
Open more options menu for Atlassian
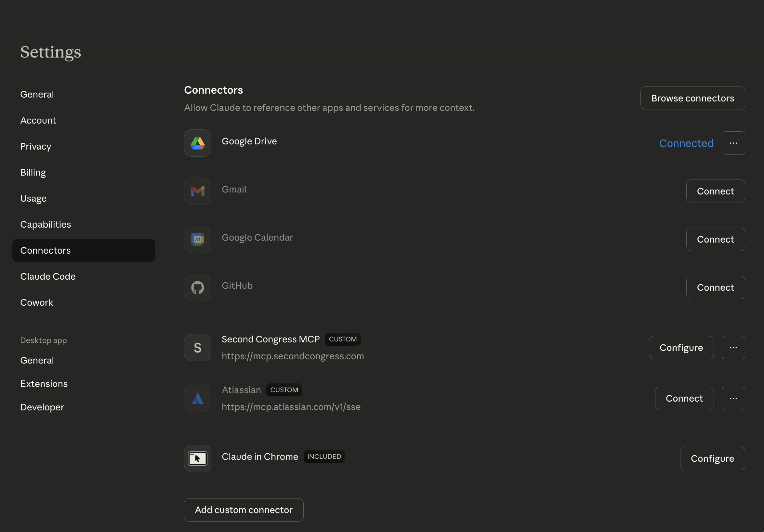coord(733,398)
